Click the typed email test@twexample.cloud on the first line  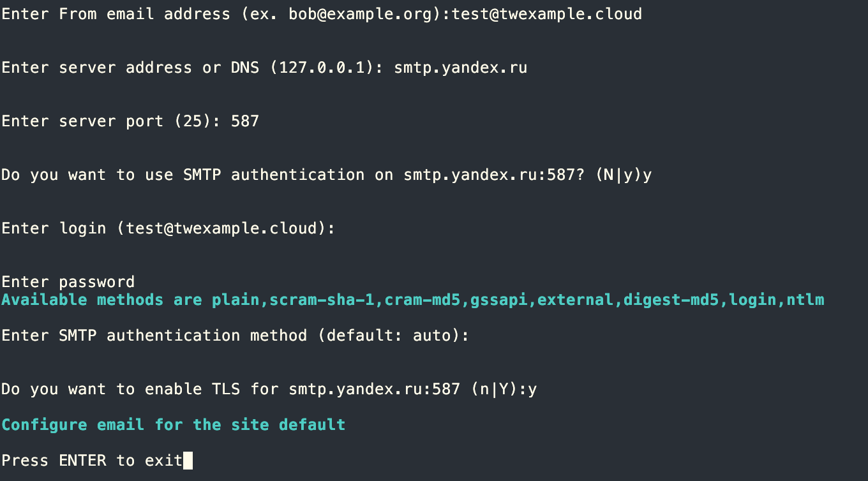[547, 14]
